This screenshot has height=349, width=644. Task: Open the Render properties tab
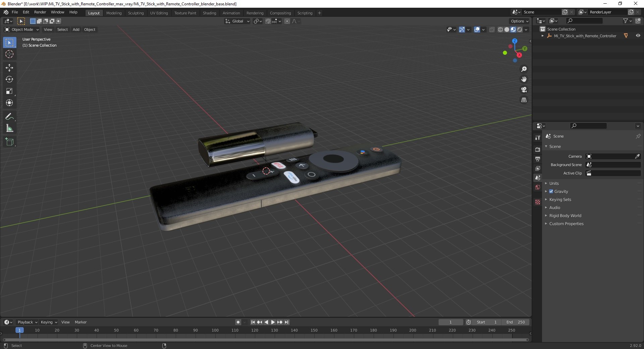538,149
